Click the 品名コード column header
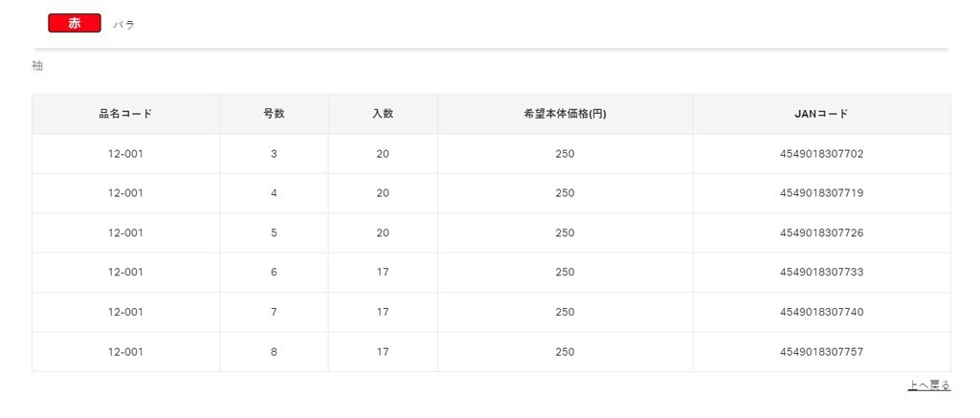Screen dimensions: 980x418 point(125,114)
